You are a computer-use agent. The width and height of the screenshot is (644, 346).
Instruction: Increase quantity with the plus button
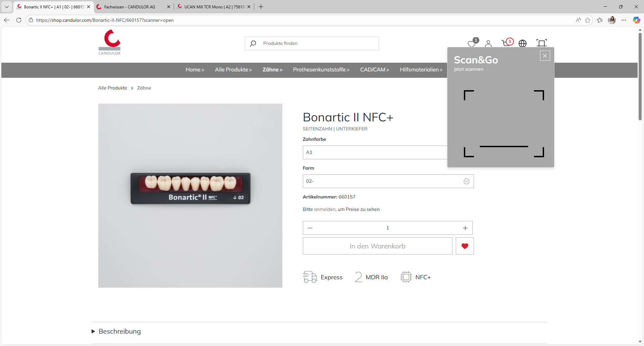coord(465,228)
